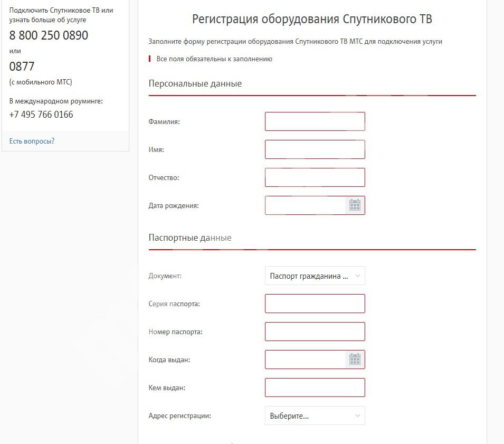Focus the Серия паспорта field
504x444 pixels.
click(x=315, y=304)
